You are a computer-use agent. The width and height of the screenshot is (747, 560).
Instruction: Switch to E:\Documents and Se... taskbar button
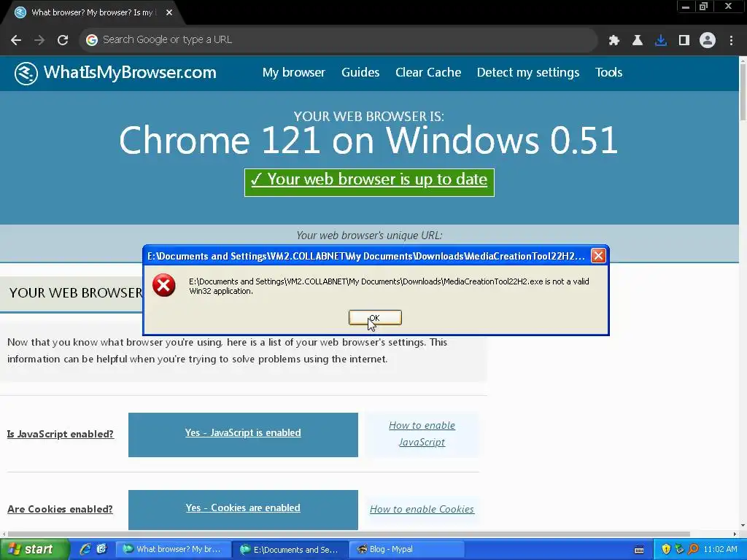click(x=290, y=550)
